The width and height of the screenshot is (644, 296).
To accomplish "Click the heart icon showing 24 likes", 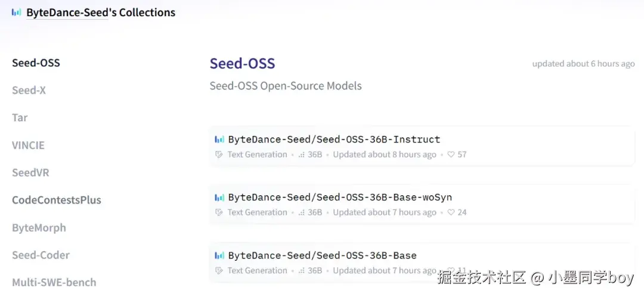I will click(x=451, y=212).
